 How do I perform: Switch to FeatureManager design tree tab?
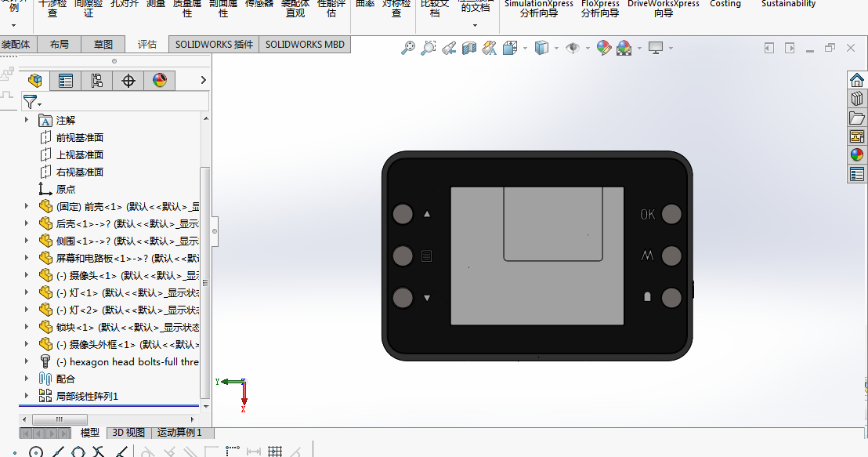point(35,81)
